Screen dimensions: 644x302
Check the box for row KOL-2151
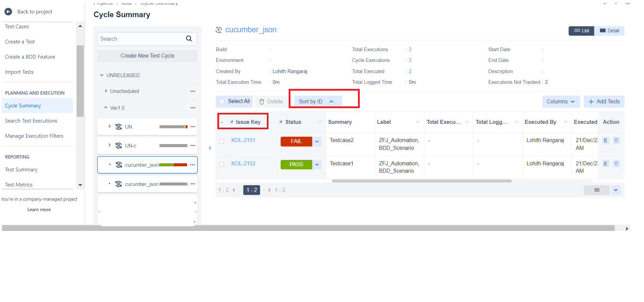(x=221, y=141)
